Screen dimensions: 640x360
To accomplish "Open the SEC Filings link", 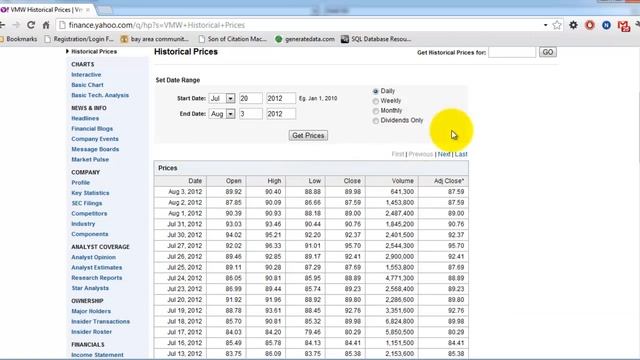I will point(87,203).
